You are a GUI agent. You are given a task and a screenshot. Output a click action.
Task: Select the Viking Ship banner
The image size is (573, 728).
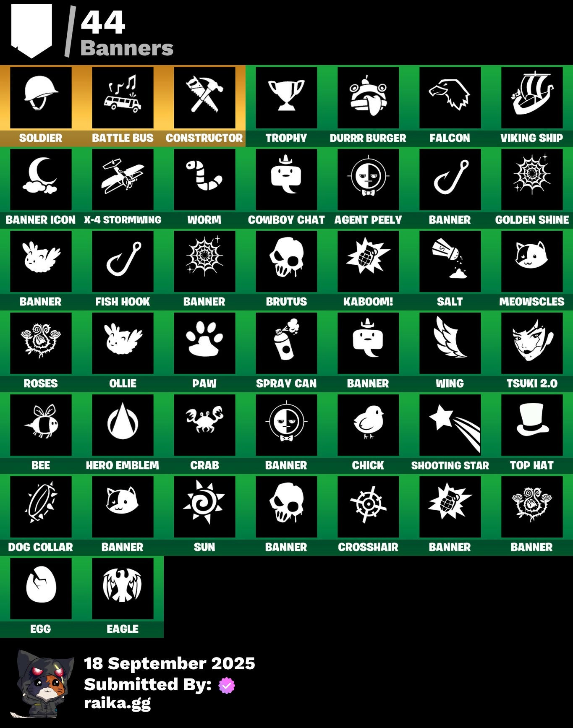point(532,98)
